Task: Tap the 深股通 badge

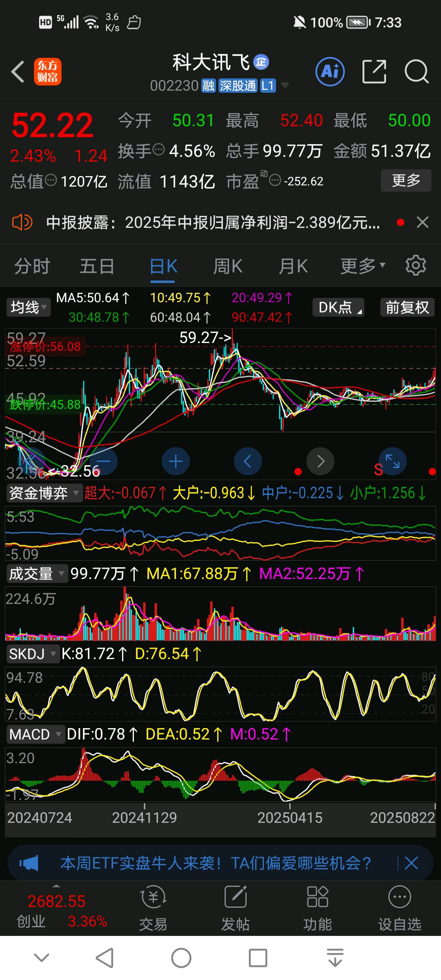Action: (238, 86)
